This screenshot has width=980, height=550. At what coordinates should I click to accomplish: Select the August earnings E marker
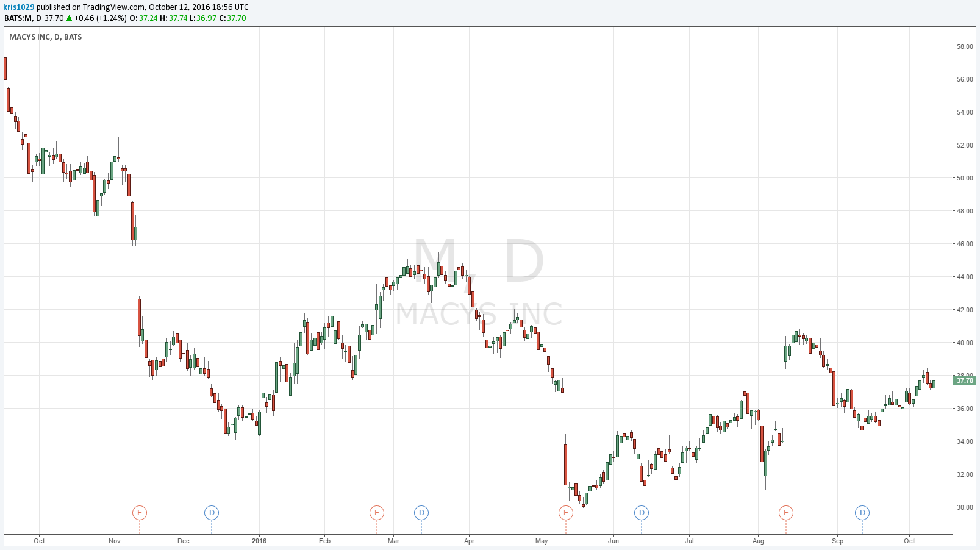(786, 513)
